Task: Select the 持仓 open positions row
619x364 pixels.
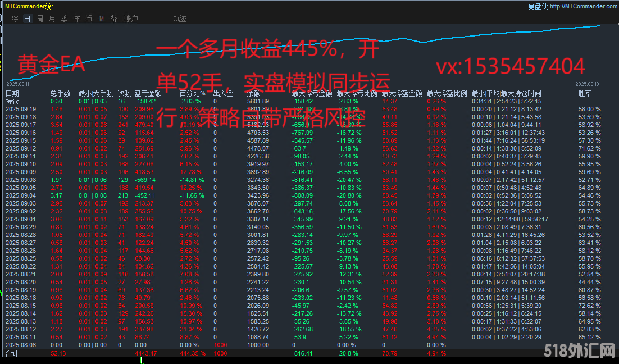Action: 12,101
